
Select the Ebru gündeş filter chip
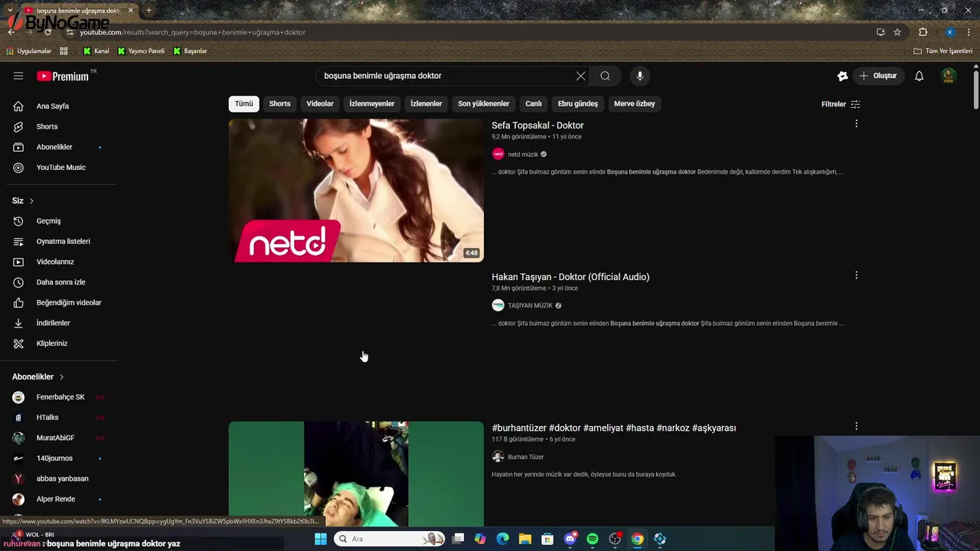[578, 103]
